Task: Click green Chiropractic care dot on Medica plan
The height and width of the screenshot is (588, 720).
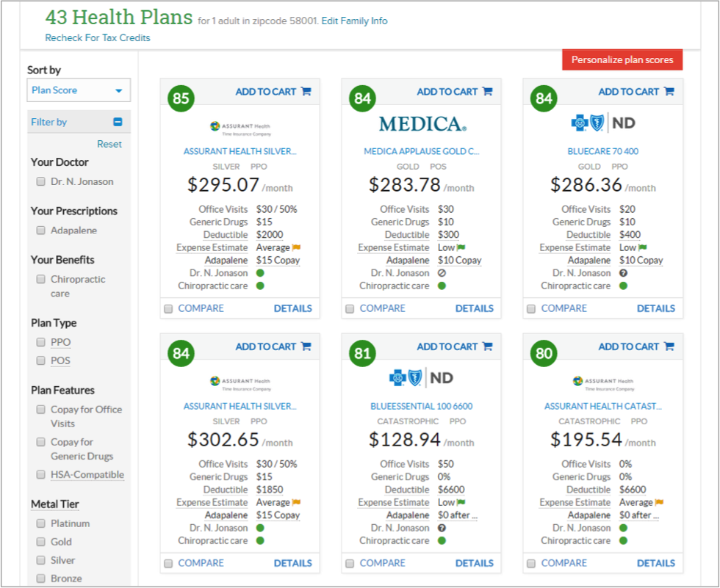Action: pos(442,286)
